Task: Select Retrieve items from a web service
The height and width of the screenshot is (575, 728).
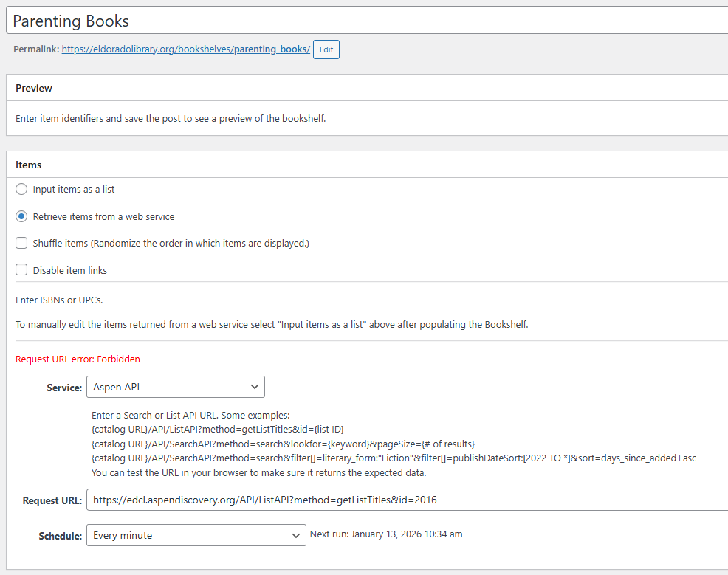Action: tap(21, 217)
